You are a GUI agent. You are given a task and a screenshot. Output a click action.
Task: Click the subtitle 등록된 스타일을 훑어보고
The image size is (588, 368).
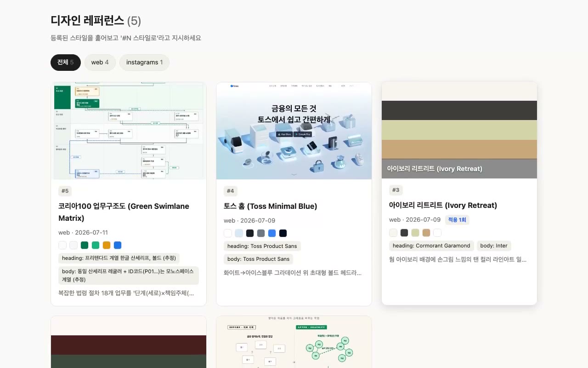click(126, 38)
